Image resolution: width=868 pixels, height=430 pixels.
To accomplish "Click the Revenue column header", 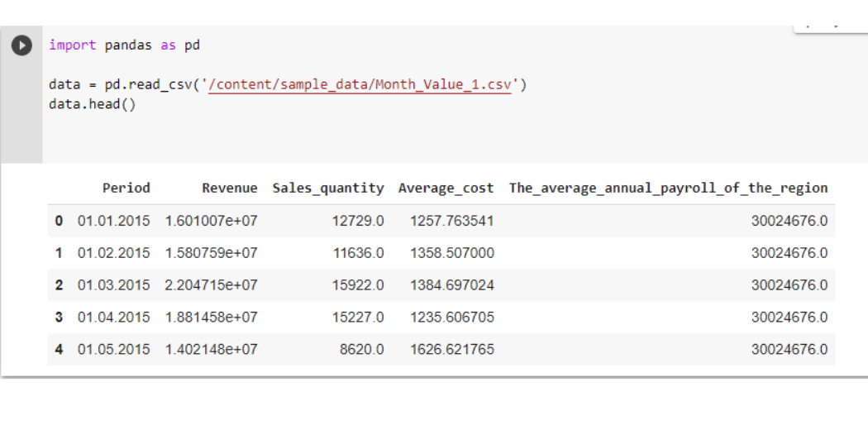I will 230,189.
